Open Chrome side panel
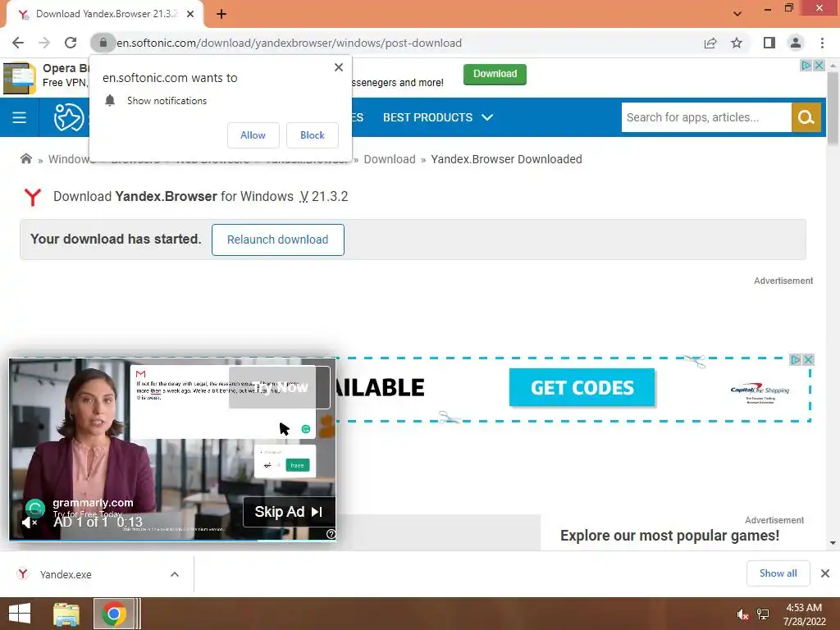The width and height of the screenshot is (840, 630). coord(769,43)
